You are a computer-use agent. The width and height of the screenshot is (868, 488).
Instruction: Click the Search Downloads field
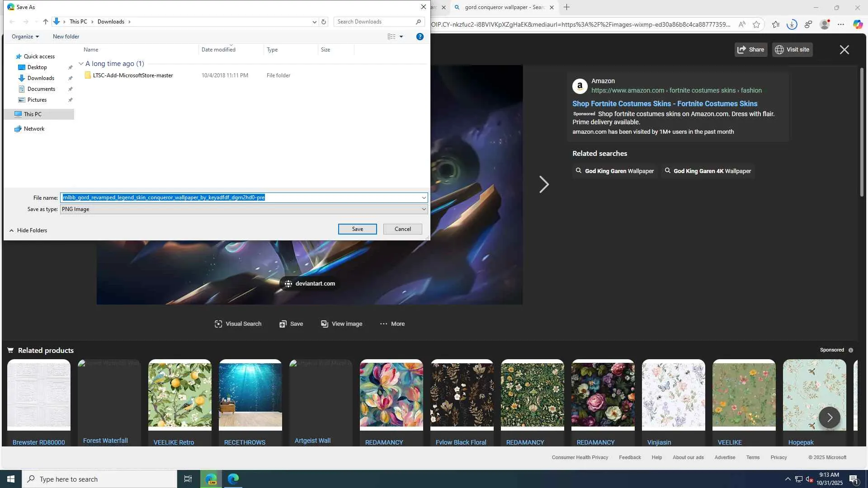(x=375, y=22)
